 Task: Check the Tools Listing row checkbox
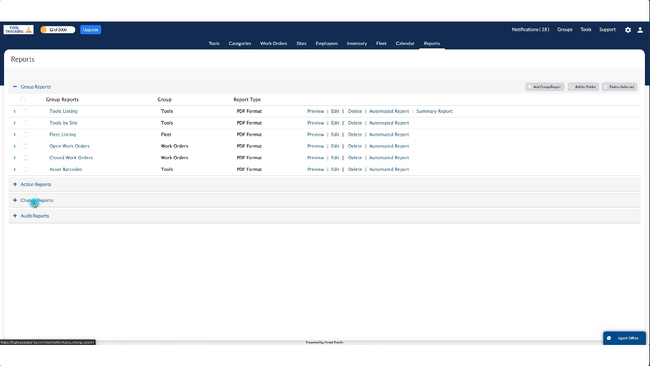(x=26, y=111)
